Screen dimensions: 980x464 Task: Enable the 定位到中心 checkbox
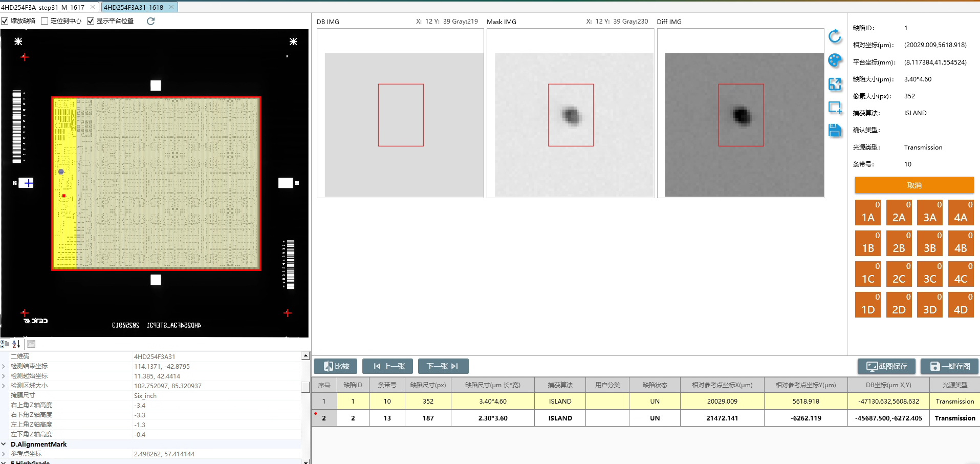(x=45, y=21)
